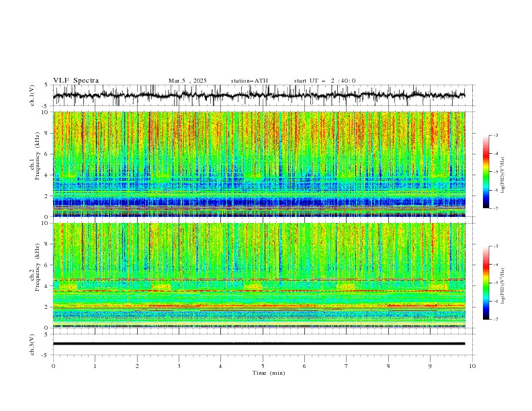Click the ch.1 color scale bar

pos(486,171)
